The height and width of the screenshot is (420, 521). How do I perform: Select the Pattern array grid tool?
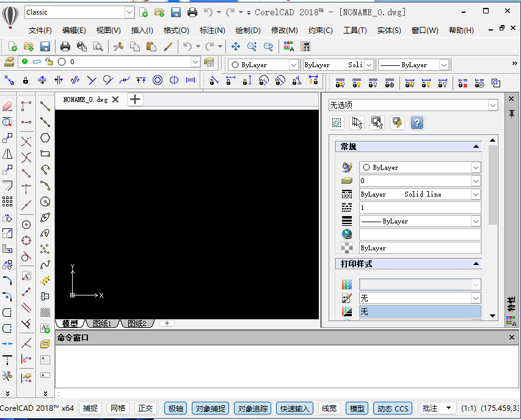(x=7, y=201)
